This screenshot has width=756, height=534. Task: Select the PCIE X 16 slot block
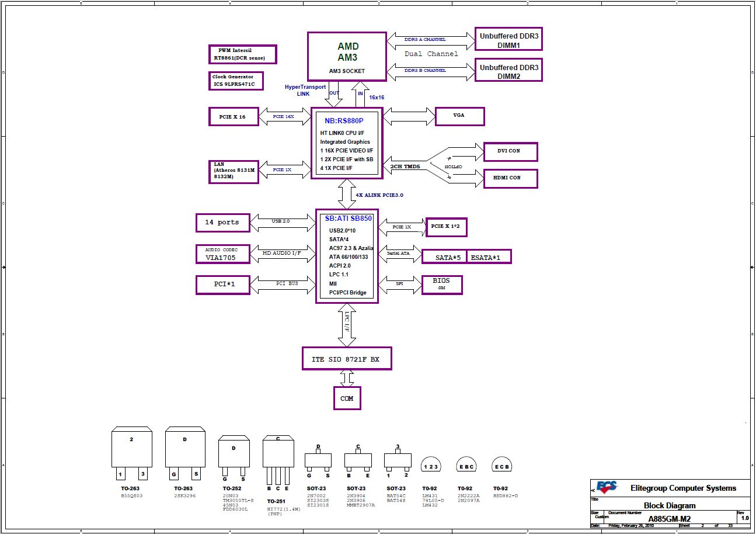coord(234,116)
